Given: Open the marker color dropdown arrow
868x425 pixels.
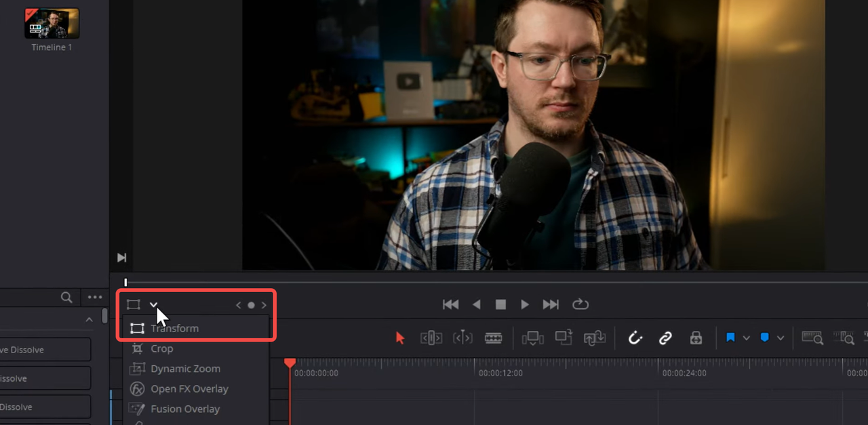Looking at the screenshot, I should click(x=781, y=338).
